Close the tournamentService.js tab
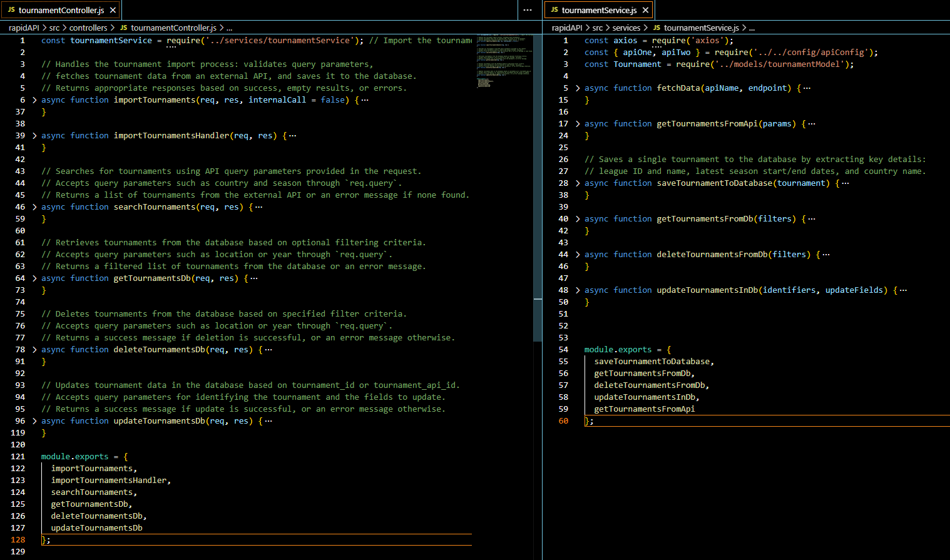The width and height of the screenshot is (950, 560). click(x=645, y=10)
